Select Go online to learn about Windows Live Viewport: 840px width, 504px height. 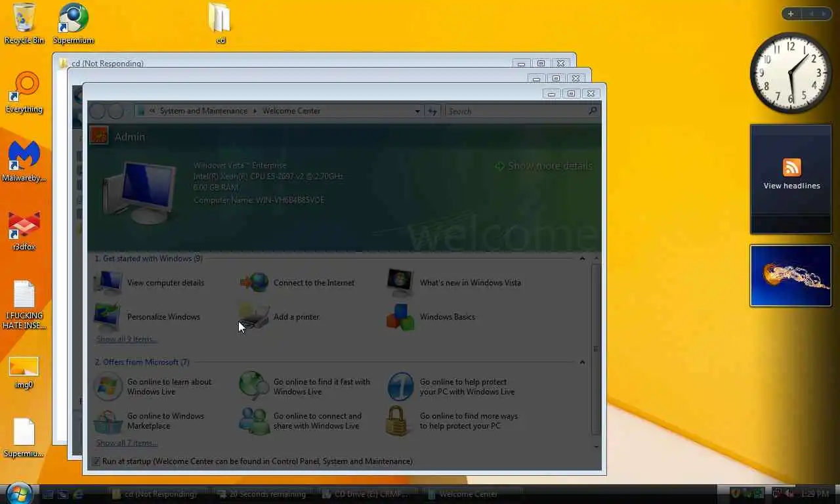(x=153, y=387)
